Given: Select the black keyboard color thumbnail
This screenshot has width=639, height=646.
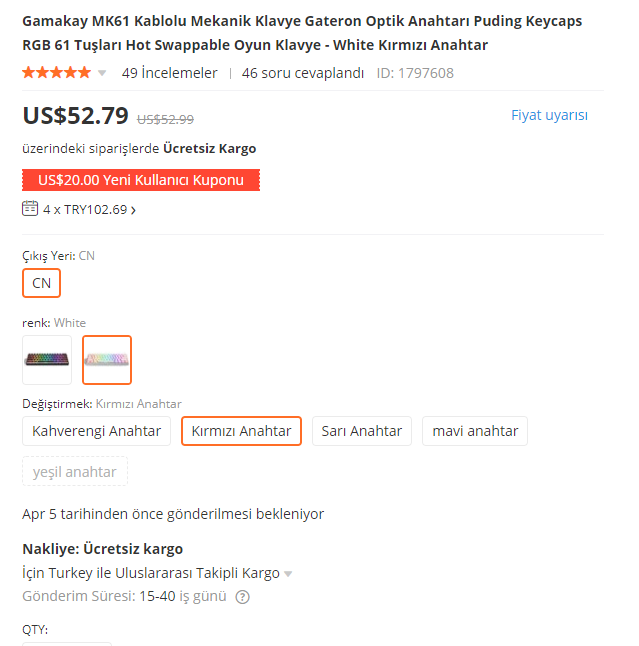Looking at the screenshot, I should [47, 360].
